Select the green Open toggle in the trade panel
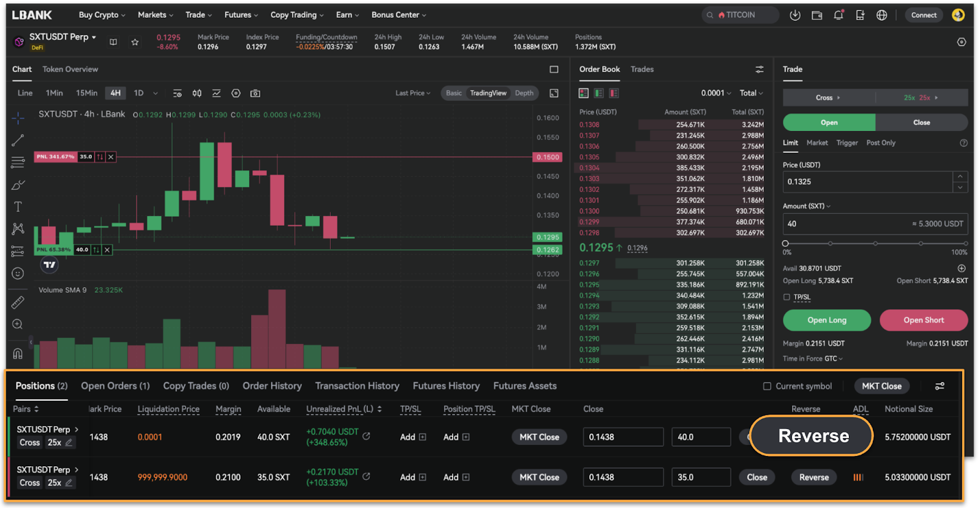Viewport: 980px width, 508px height. pyautogui.click(x=829, y=122)
